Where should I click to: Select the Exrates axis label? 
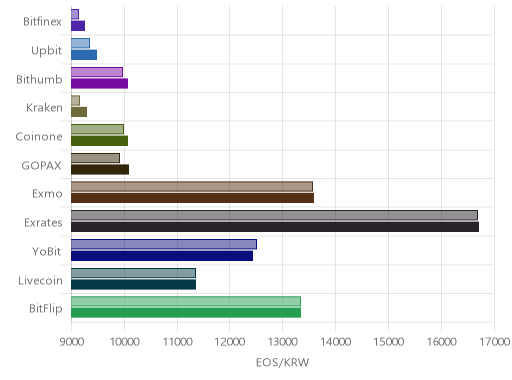pyautogui.click(x=43, y=222)
